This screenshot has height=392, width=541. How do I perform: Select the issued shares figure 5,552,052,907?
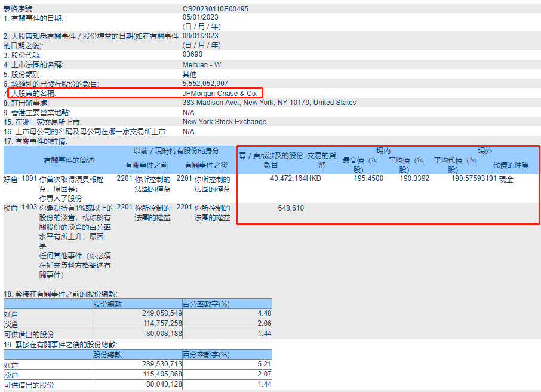(x=205, y=84)
